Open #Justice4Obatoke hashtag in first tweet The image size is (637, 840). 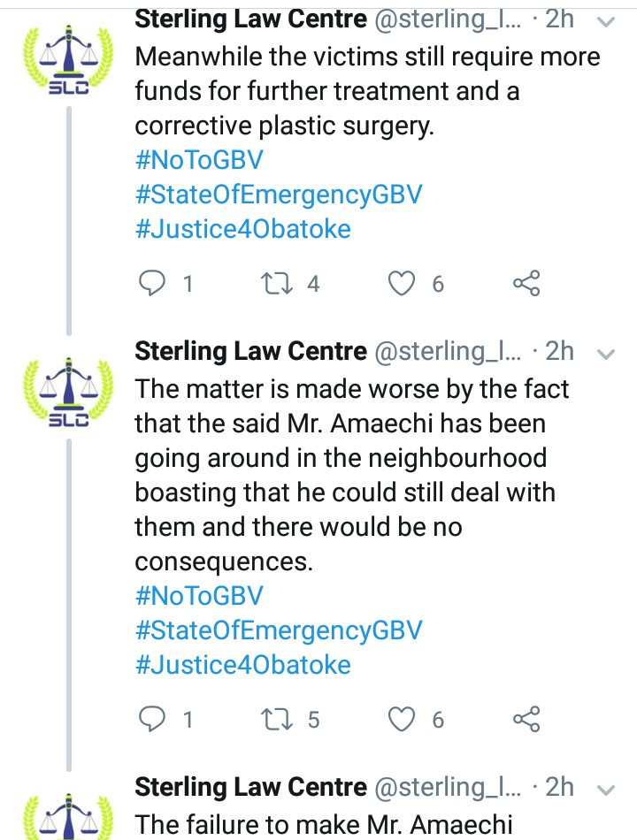point(243,229)
